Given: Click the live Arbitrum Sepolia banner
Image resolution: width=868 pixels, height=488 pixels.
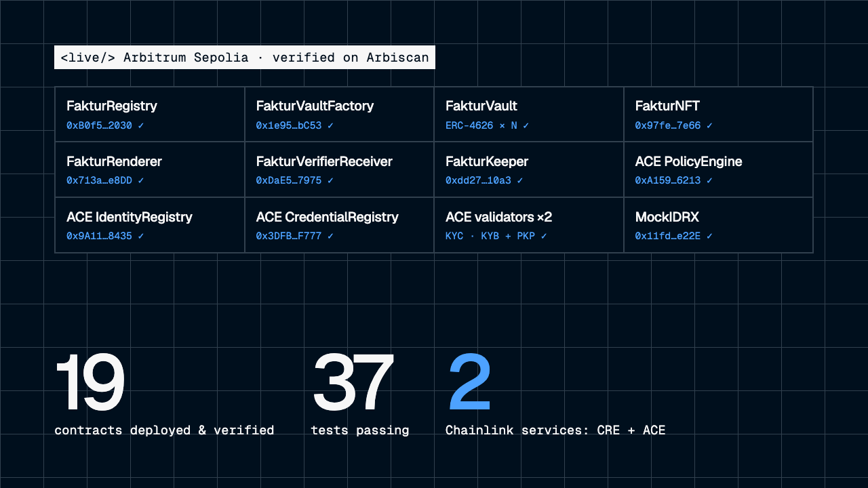Looking at the screenshot, I should (x=245, y=58).
